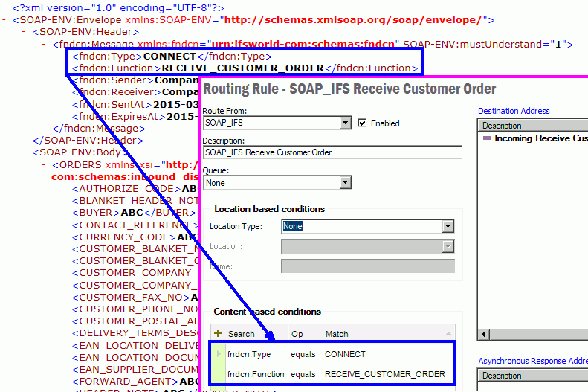Click the left scroll arrow in Destination list
588x392 pixels.
[484, 335]
